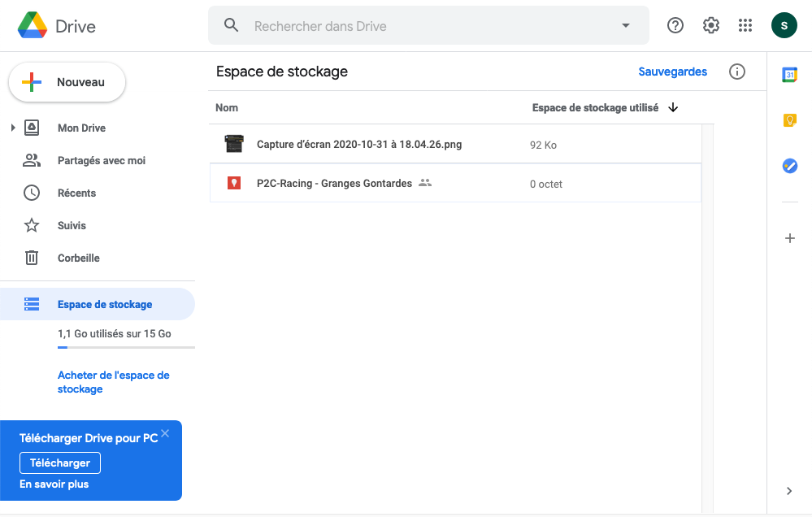This screenshot has width=812, height=517.
Task: Select Espace de stockage in sidebar
Action: (x=98, y=304)
